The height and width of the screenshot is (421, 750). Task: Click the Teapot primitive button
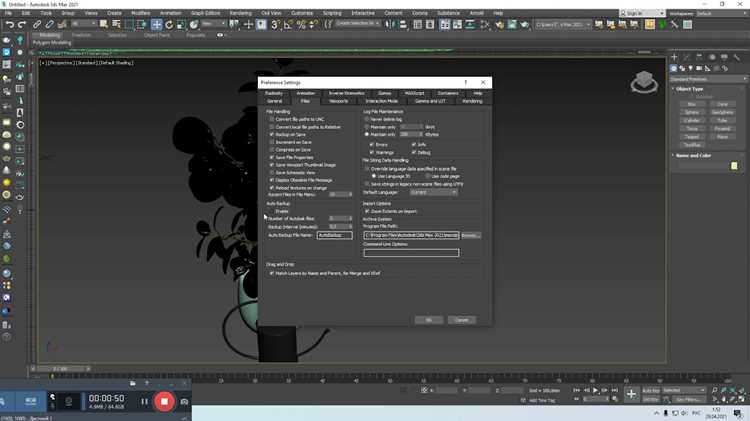[692, 137]
